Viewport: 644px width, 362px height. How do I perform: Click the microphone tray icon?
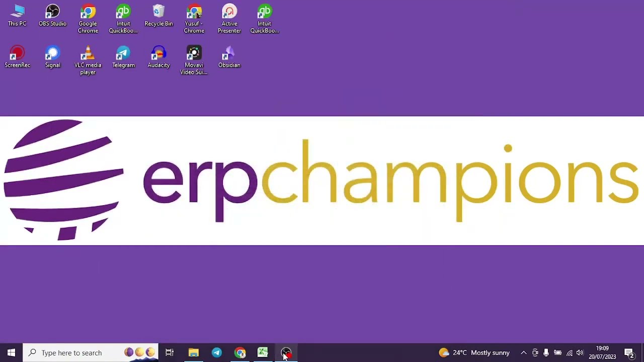click(546, 352)
